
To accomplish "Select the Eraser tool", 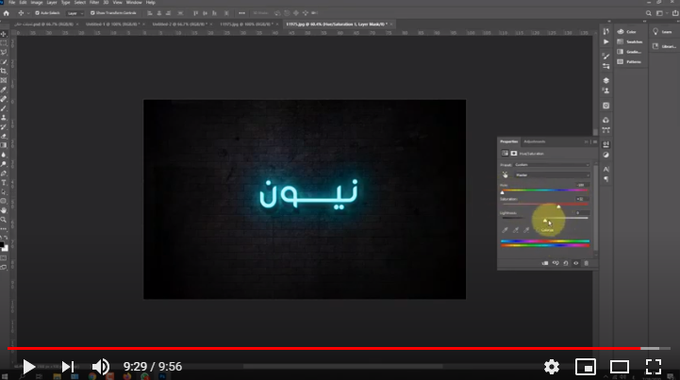I will click(x=4, y=136).
